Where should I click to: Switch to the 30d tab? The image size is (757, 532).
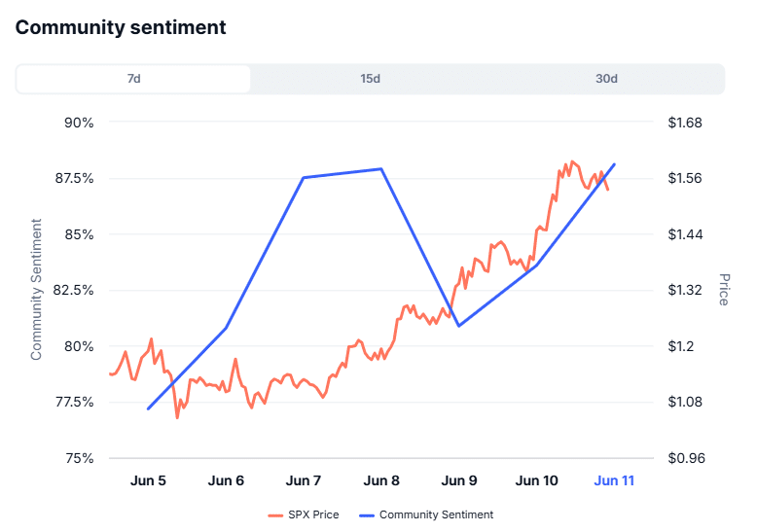606,79
